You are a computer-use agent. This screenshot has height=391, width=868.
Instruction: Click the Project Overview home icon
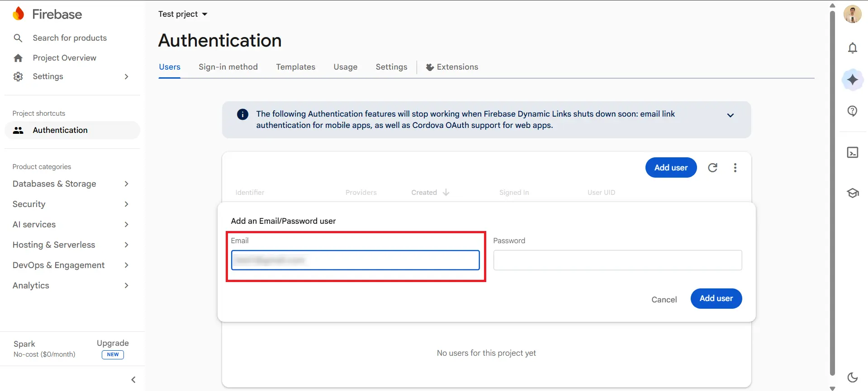click(18, 58)
